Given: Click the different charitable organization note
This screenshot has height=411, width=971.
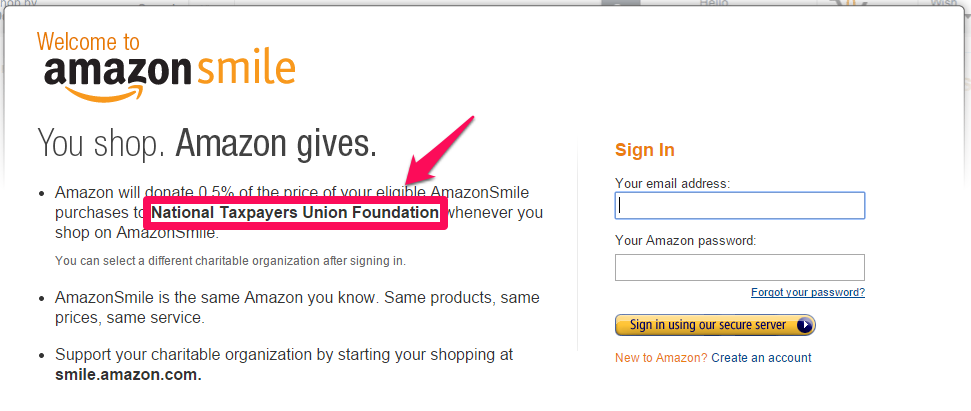Looking at the screenshot, I should coord(230,261).
